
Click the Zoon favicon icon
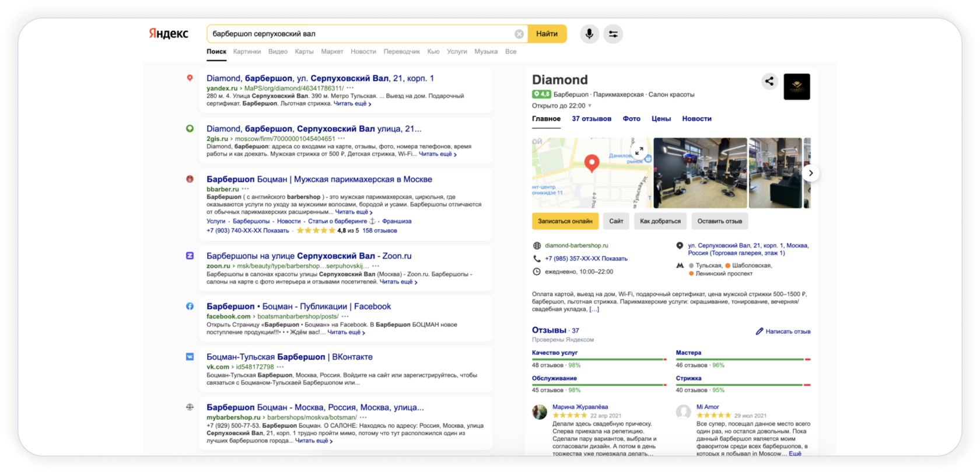(x=190, y=256)
